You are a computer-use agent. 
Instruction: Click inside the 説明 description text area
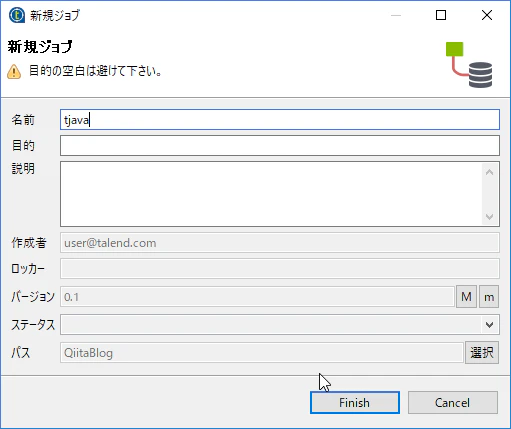coord(271,194)
